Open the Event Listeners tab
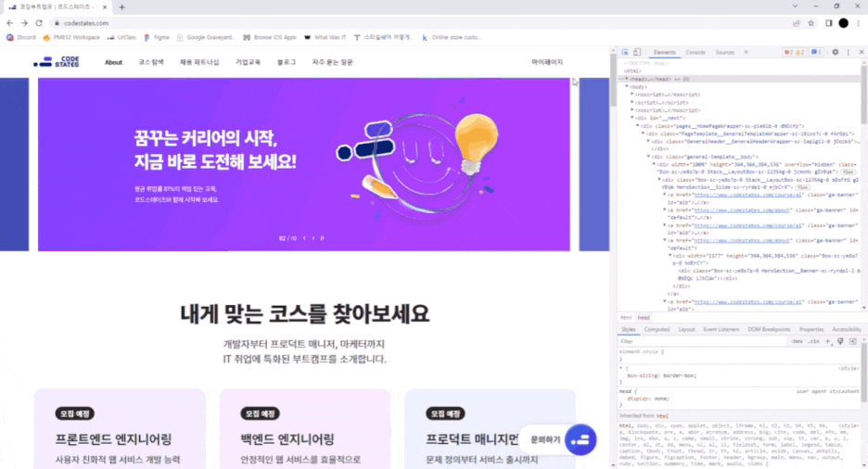 pos(721,330)
